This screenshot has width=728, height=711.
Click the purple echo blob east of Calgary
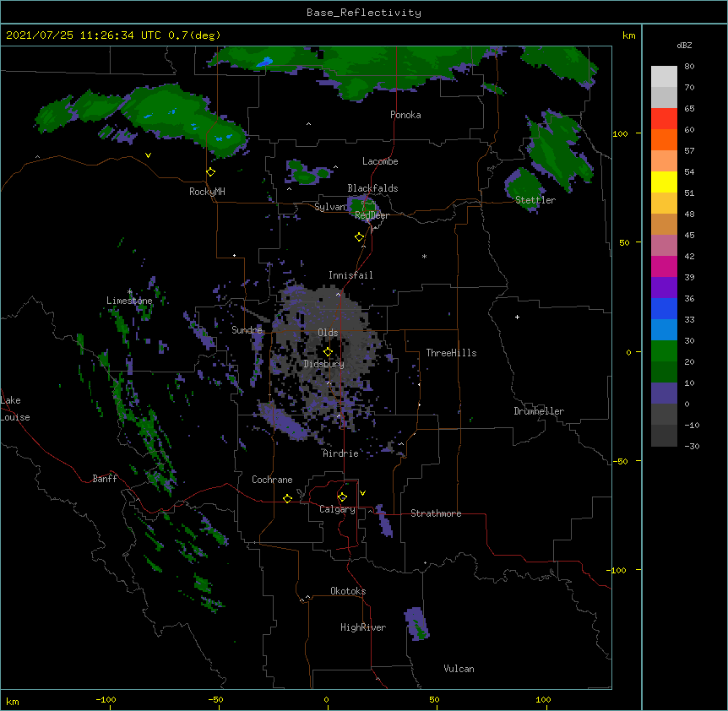384,521
